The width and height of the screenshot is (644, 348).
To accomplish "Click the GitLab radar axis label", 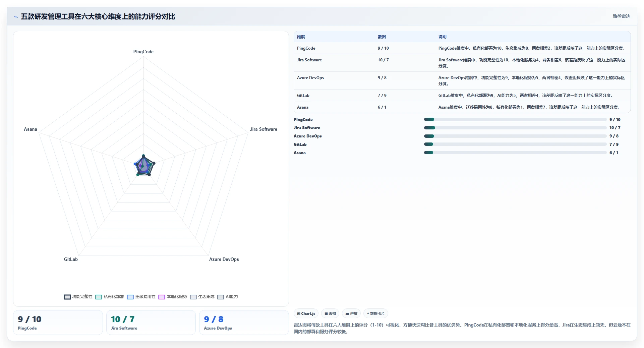I will click(x=71, y=259).
